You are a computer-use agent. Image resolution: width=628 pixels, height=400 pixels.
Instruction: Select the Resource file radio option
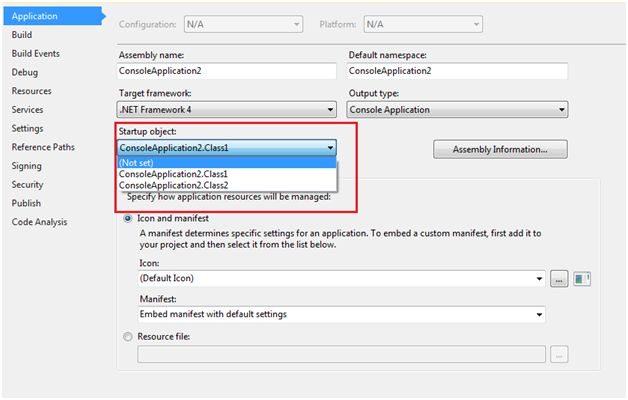coord(128,337)
